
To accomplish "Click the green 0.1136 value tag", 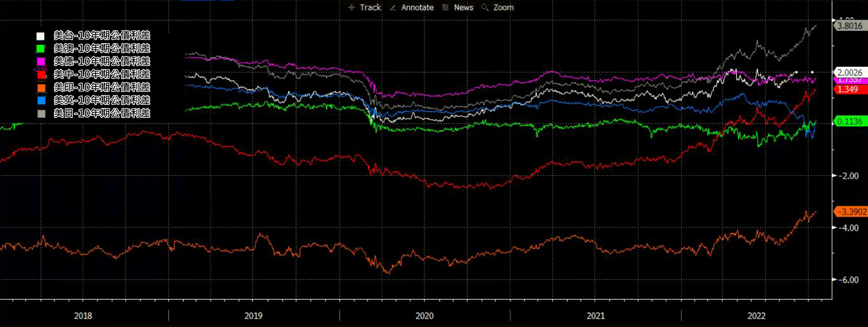I will click(x=850, y=121).
